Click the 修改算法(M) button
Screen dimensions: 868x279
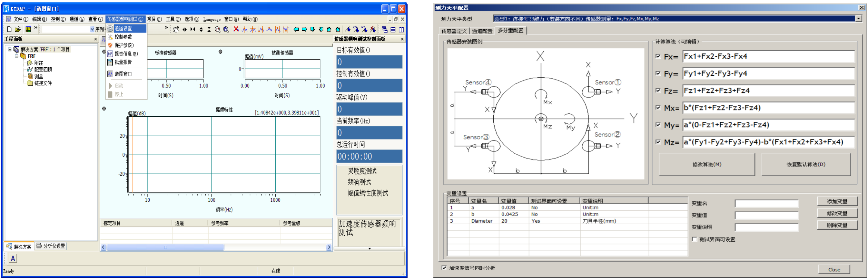(706, 165)
